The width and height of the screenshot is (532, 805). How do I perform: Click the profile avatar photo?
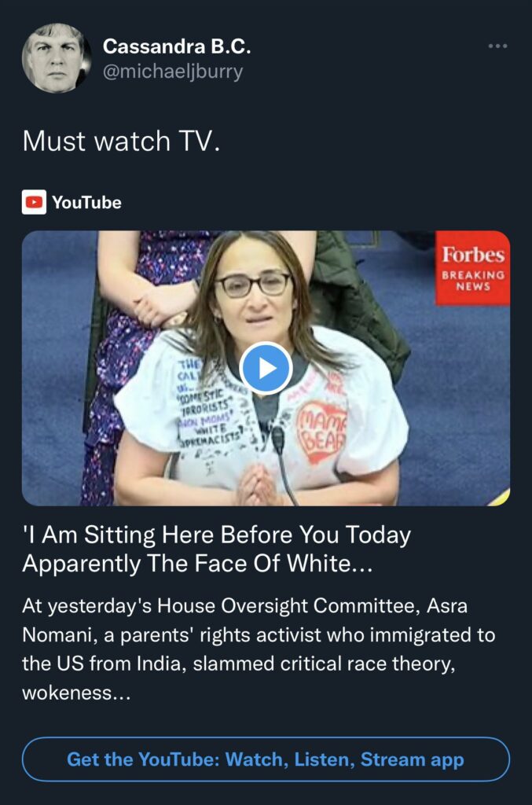(57, 58)
